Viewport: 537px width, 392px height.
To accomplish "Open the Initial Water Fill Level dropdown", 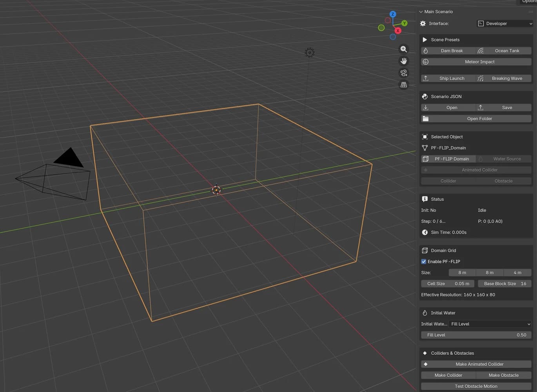I will 490,324.
